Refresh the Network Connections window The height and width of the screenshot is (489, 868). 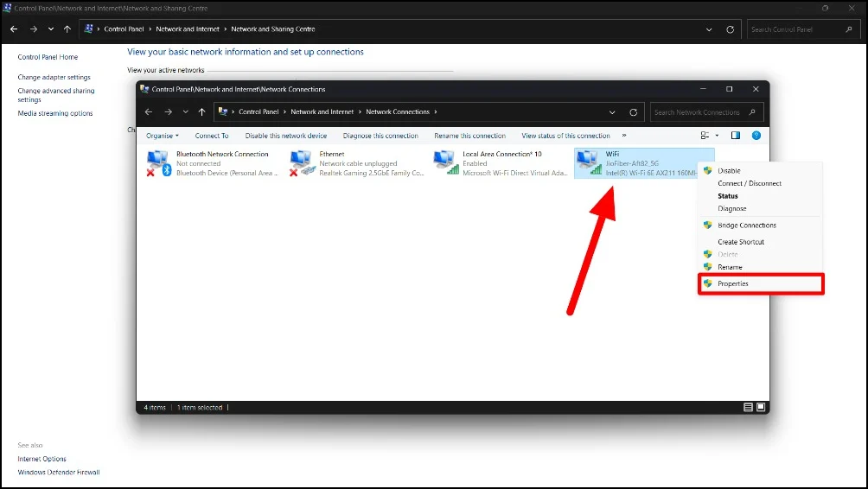[634, 112]
